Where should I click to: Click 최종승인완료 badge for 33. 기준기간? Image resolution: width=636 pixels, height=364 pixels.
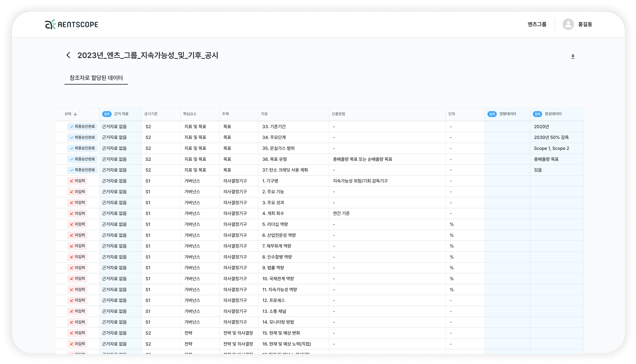82,127
